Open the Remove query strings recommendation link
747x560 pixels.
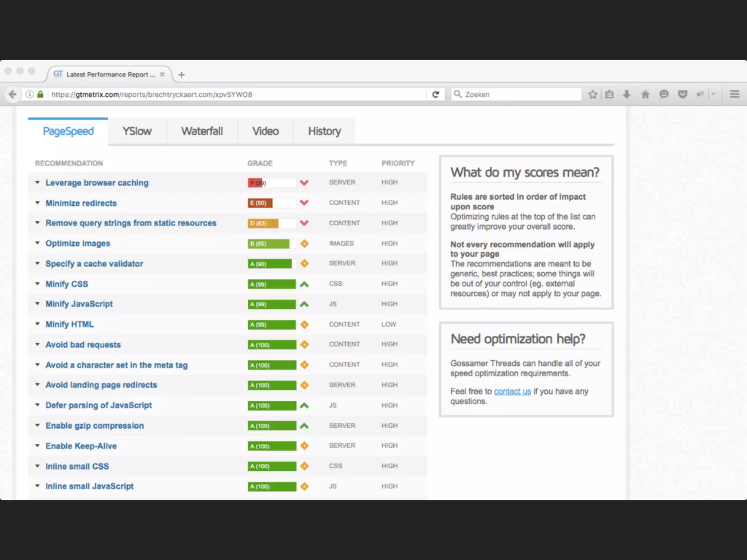[x=131, y=223]
